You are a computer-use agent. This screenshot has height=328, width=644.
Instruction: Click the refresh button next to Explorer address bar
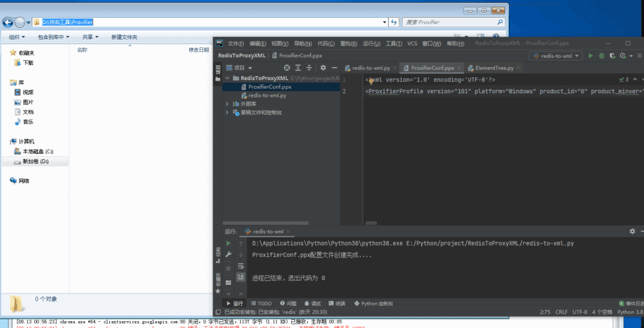(394, 22)
